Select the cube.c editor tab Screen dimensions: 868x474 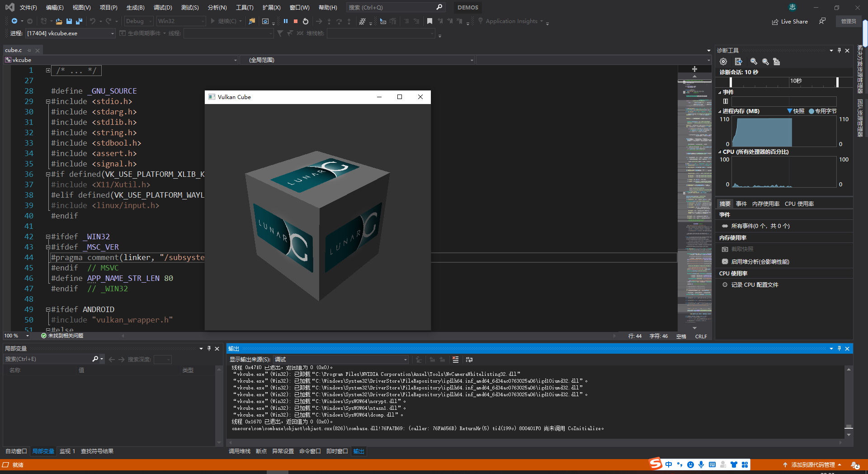click(14, 50)
